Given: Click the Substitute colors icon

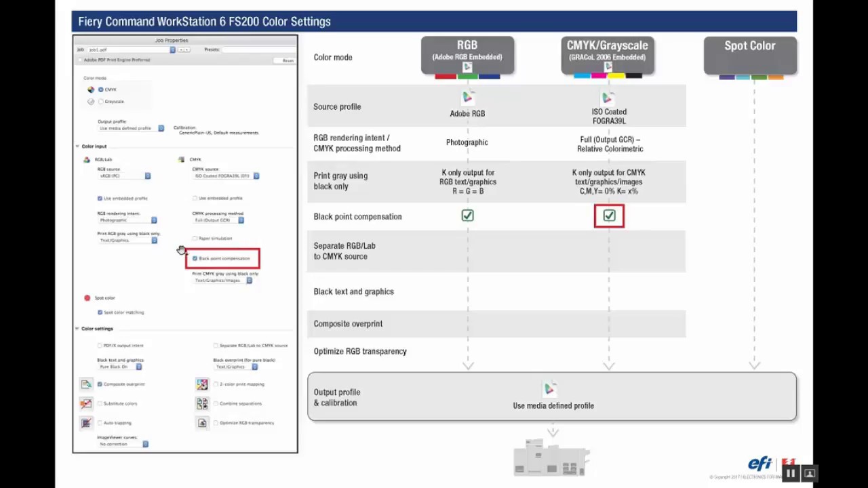Looking at the screenshot, I should coord(86,403).
